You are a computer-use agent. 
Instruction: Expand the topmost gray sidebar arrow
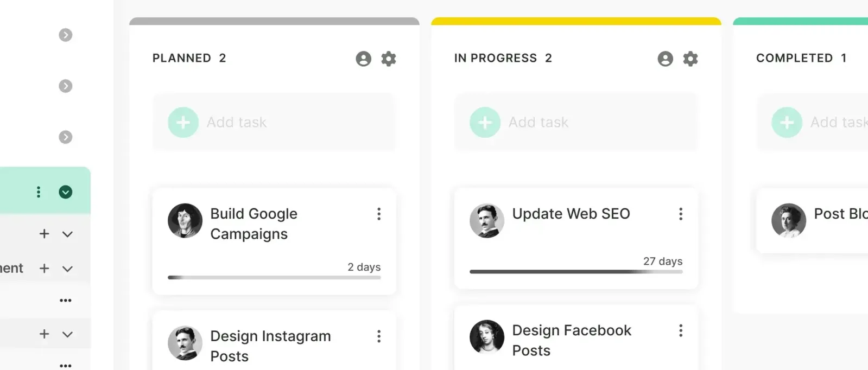(x=66, y=35)
